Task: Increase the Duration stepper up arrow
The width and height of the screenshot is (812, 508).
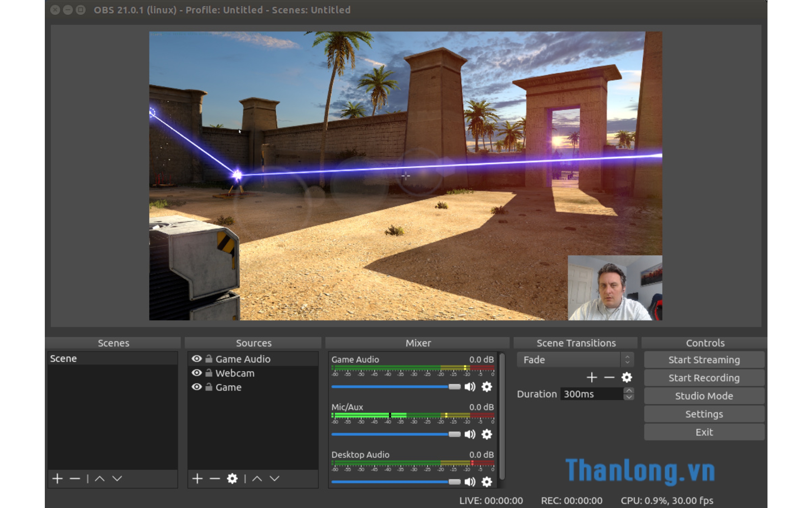Action: (629, 391)
